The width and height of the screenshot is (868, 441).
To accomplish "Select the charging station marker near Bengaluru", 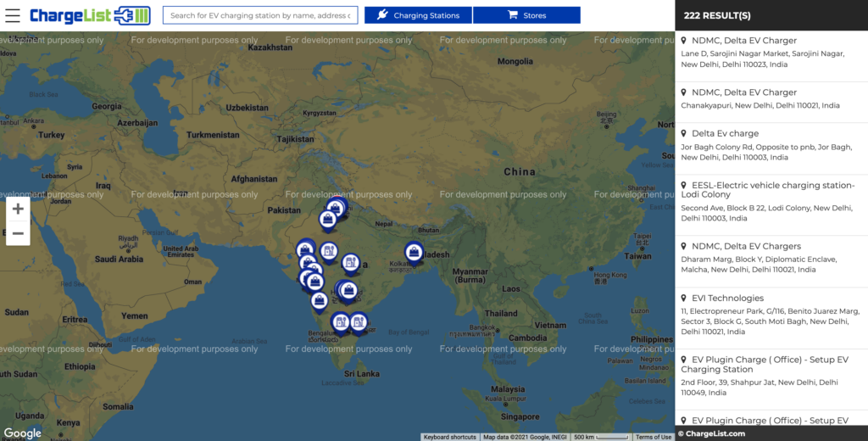I will (341, 324).
